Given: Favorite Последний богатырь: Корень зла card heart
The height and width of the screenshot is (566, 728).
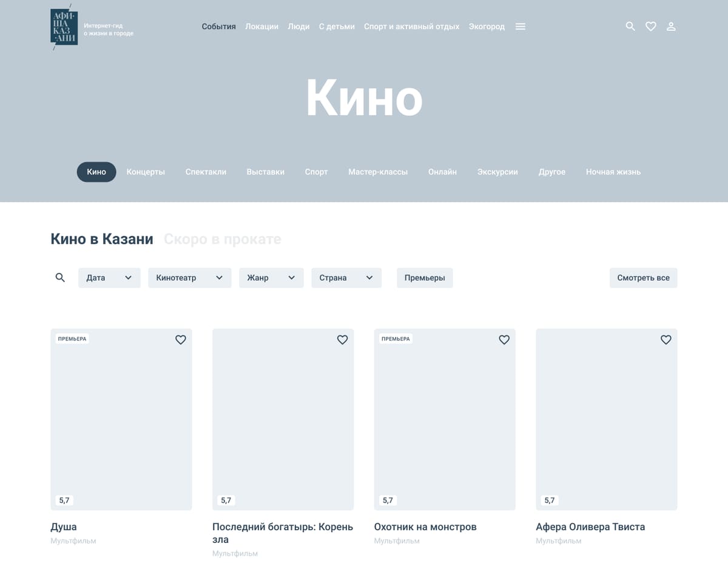Looking at the screenshot, I should point(343,340).
